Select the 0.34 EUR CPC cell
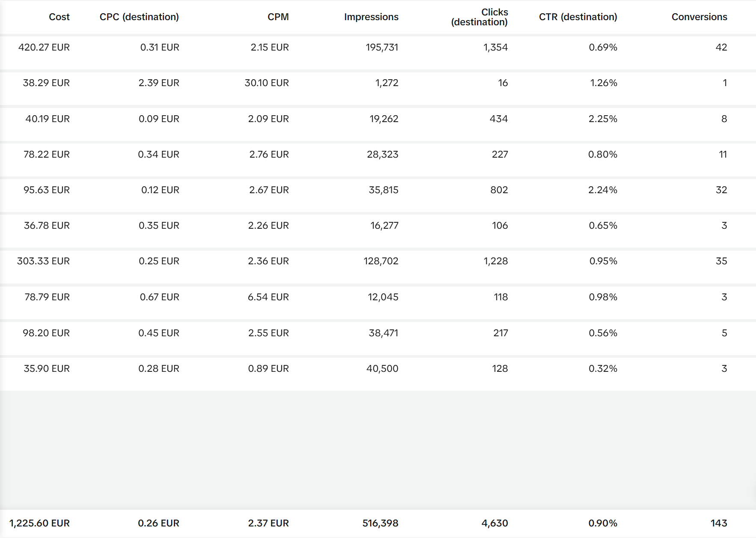 pyautogui.click(x=158, y=155)
